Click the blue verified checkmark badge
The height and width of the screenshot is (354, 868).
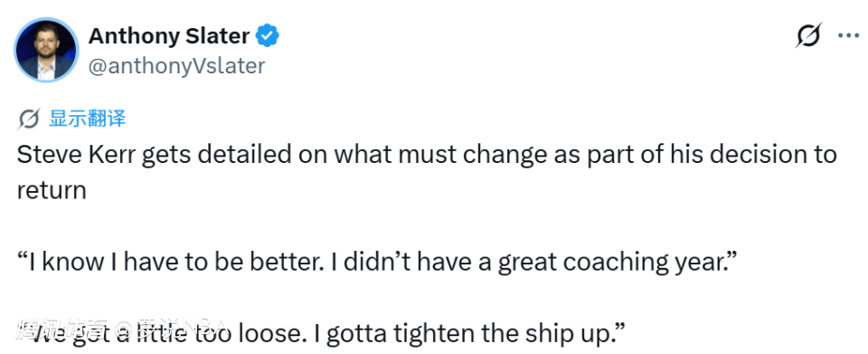point(268,36)
